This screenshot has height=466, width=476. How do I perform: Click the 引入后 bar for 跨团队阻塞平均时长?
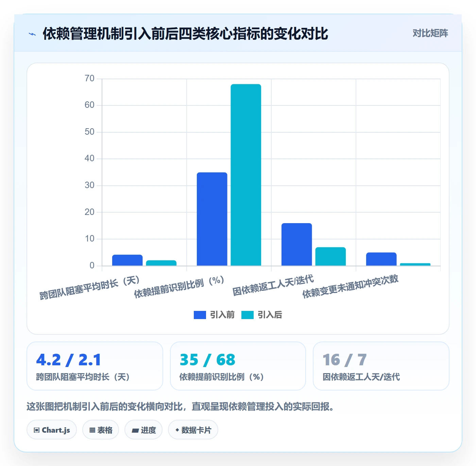[x=161, y=263]
